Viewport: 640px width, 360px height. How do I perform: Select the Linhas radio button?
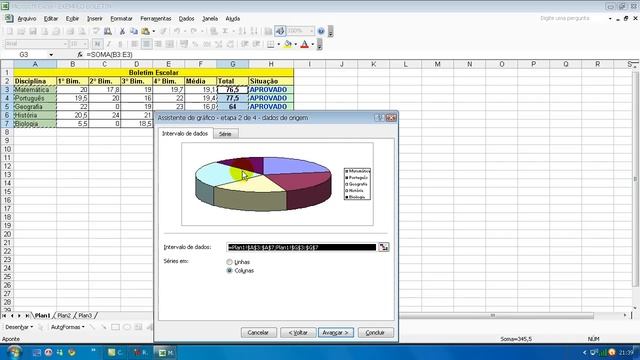pyautogui.click(x=229, y=262)
